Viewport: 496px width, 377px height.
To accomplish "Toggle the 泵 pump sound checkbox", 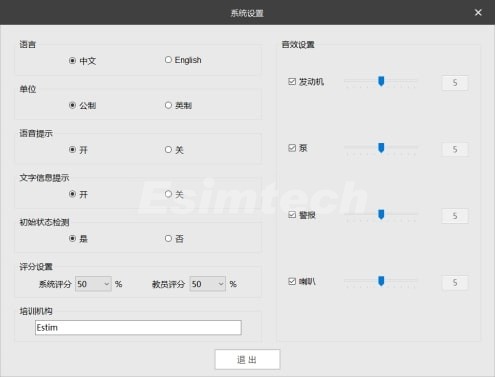I will tap(292, 148).
